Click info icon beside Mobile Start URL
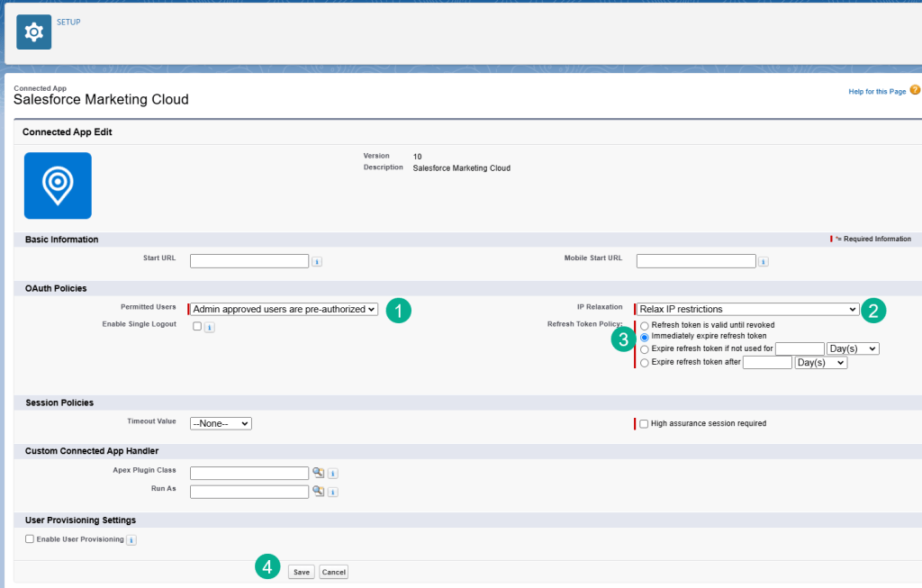 tap(764, 261)
